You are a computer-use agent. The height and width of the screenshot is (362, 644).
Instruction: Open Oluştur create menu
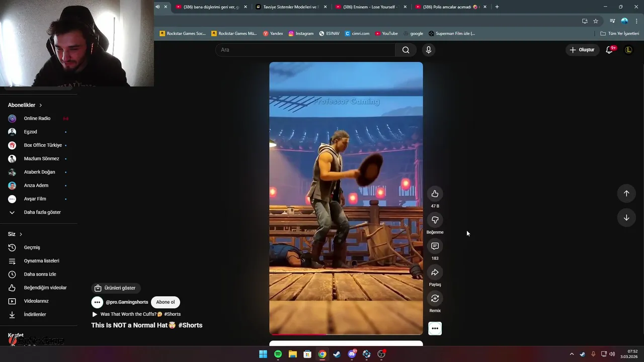582,50
